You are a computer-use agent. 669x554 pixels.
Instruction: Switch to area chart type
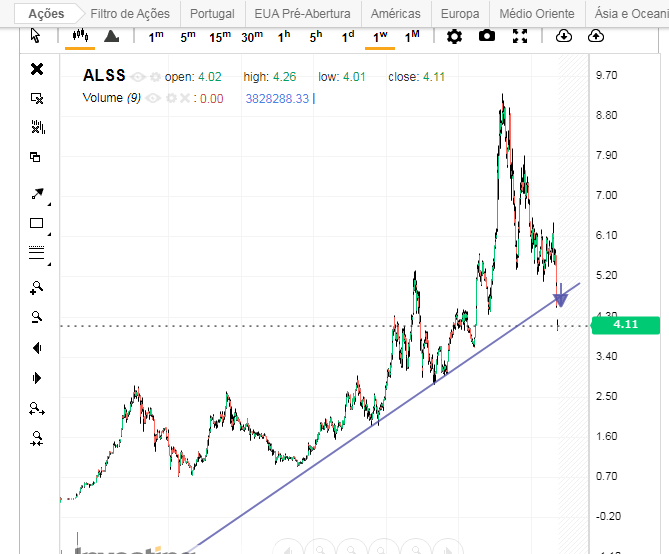click(x=111, y=36)
